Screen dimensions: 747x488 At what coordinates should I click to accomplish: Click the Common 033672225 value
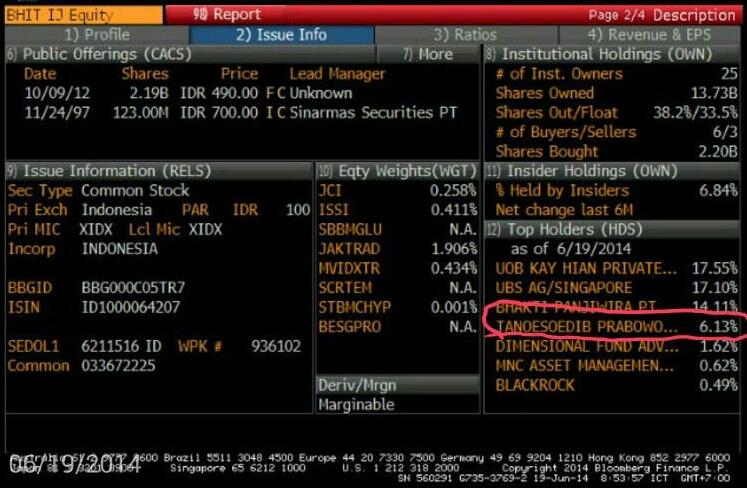click(118, 366)
